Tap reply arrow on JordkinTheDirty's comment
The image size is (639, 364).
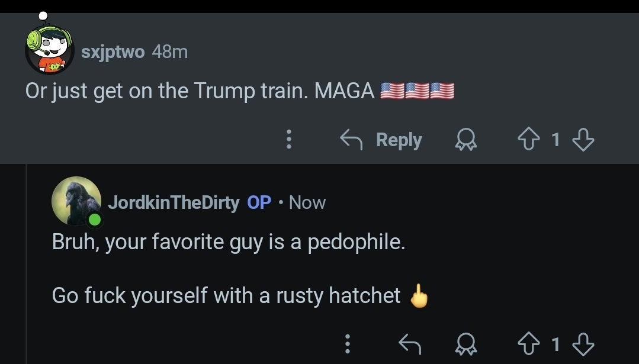pyautogui.click(x=410, y=343)
